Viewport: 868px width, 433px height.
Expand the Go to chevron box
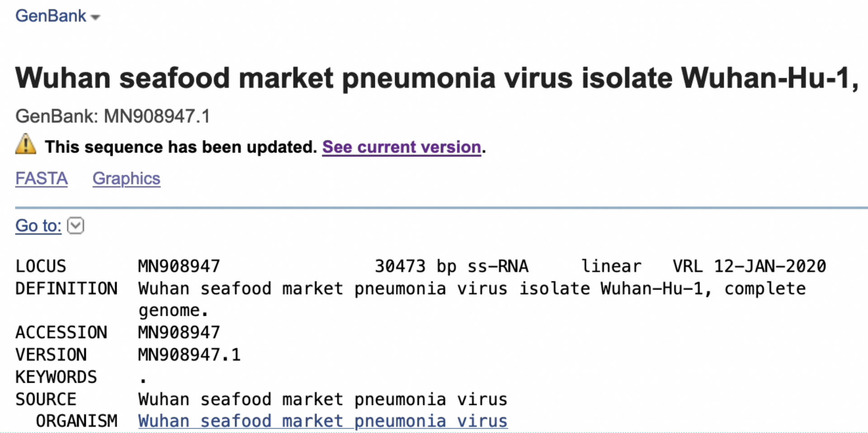75,225
